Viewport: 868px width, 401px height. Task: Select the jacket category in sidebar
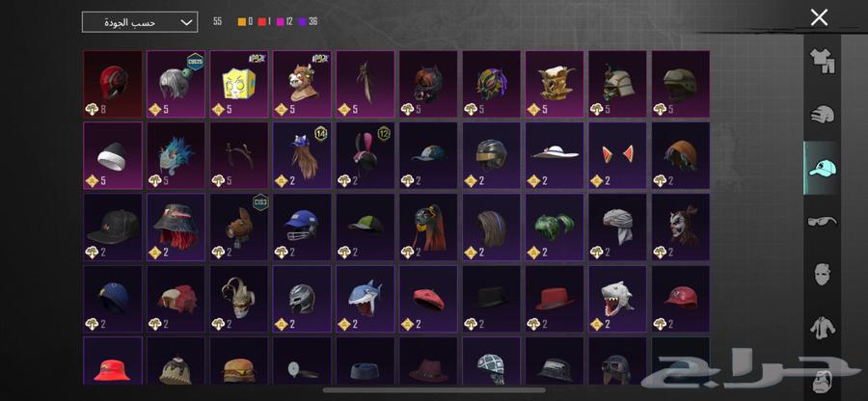(x=822, y=328)
